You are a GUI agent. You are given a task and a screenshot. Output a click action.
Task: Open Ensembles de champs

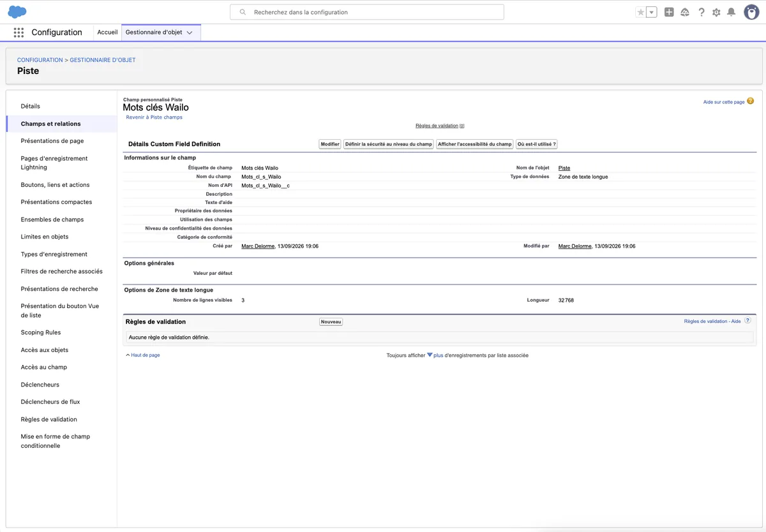coord(52,219)
